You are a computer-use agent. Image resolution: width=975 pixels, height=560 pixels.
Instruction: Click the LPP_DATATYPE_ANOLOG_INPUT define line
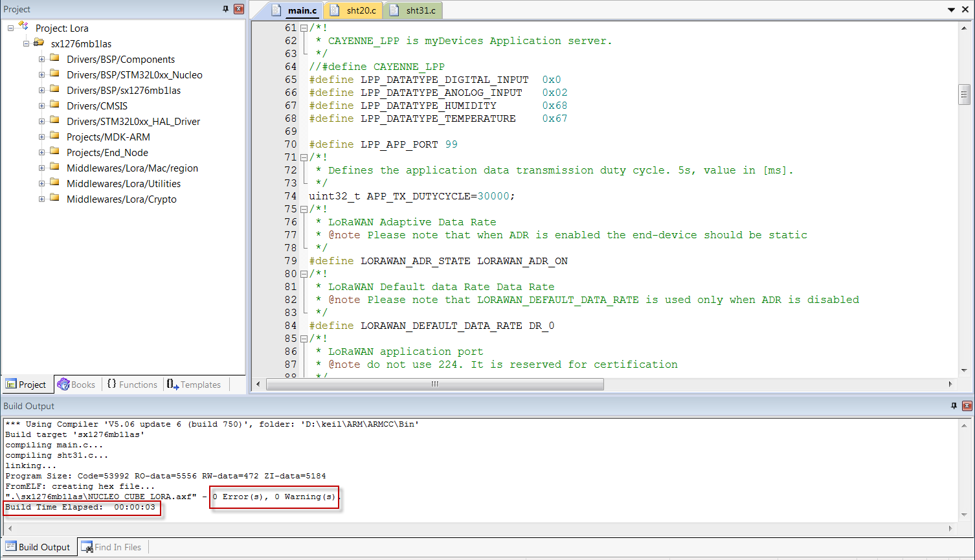[x=438, y=93]
